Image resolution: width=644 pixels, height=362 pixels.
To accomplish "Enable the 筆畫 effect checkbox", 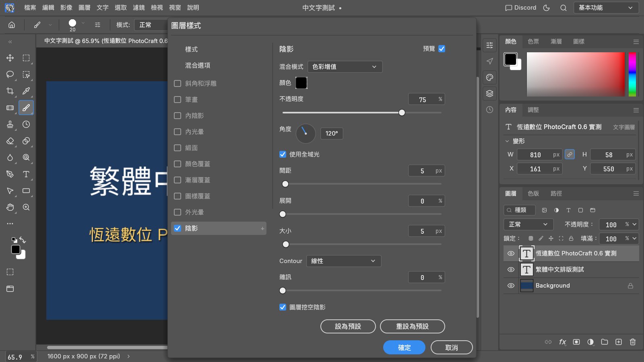I will click(x=178, y=99).
